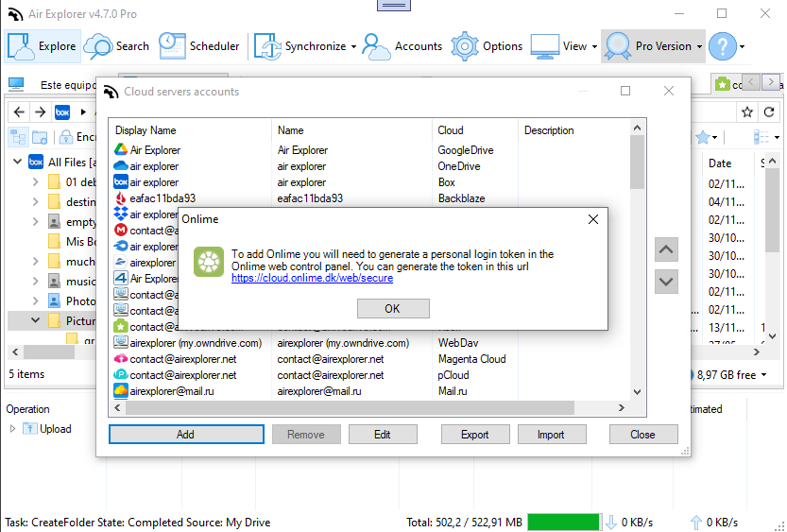The width and height of the screenshot is (787, 532).
Task: Click OK in the Onlime dialog
Action: coord(393,309)
